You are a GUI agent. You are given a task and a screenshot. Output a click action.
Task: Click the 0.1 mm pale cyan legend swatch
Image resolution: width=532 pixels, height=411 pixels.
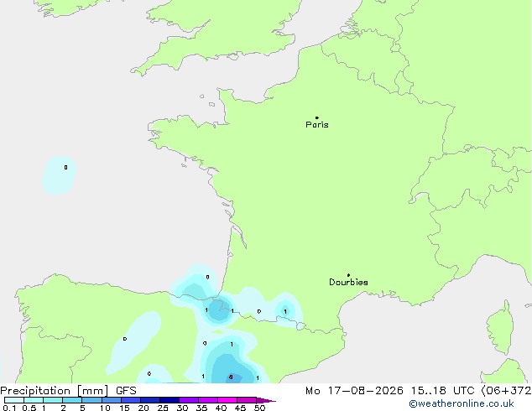[x=14, y=400]
